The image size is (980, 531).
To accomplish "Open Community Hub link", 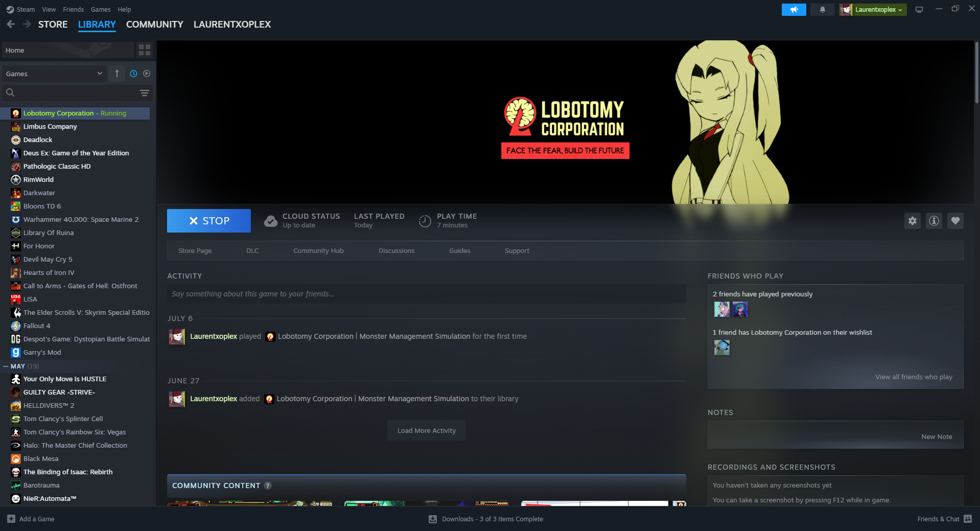I will click(x=318, y=251).
